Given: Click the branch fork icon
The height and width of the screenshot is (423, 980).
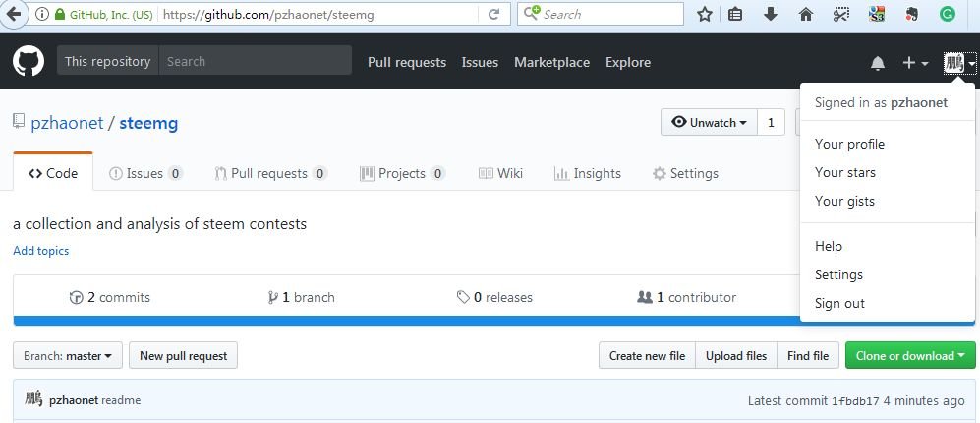Looking at the screenshot, I should click(x=272, y=298).
